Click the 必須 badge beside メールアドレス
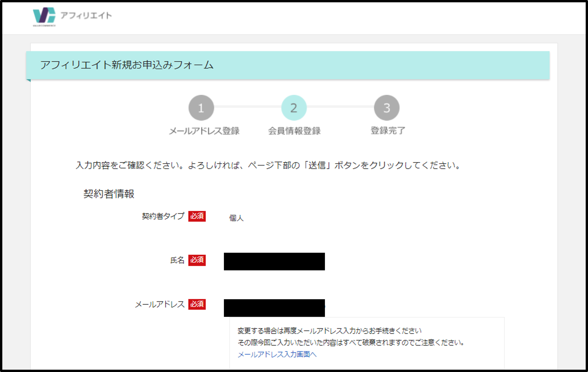This screenshot has height=372, width=588. click(197, 304)
